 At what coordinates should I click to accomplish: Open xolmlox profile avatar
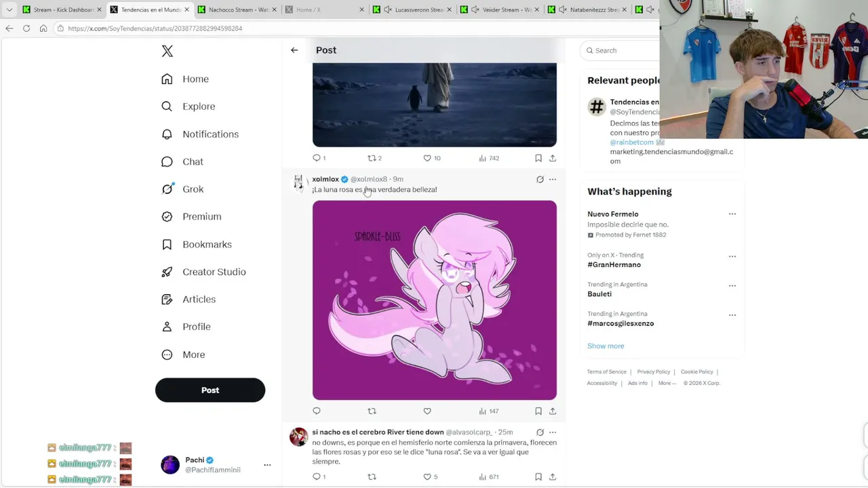tap(298, 184)
